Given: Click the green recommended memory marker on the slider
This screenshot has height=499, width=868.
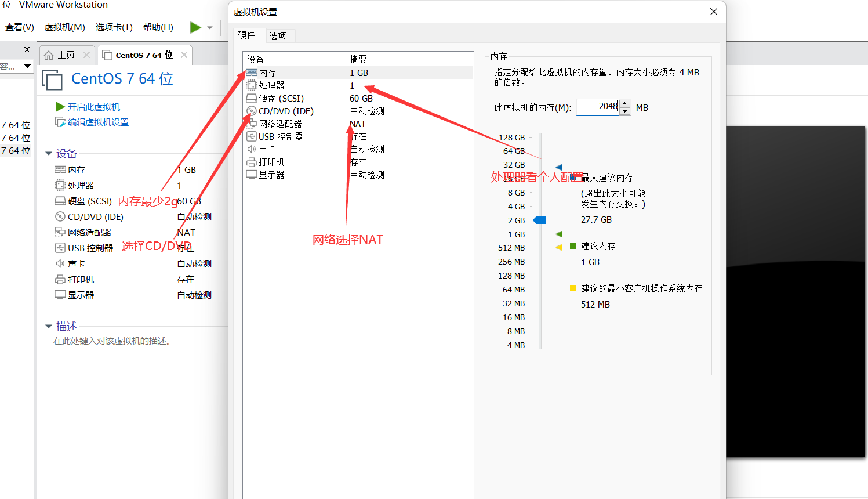Looking at the screenshot, I should click(x=559, y=234).
